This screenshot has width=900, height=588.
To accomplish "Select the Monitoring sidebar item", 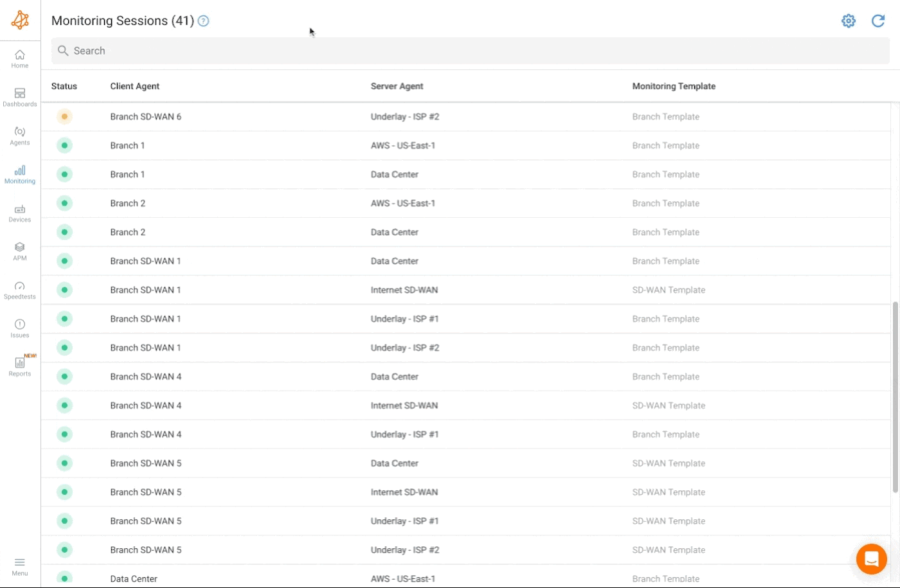I will [x=19, y=174].
